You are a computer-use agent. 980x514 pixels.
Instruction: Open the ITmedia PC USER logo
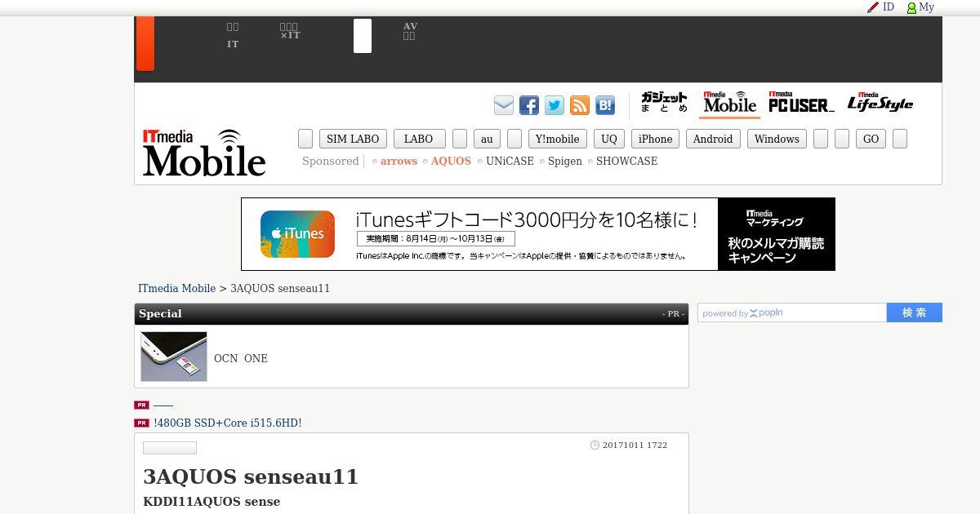tap(801, 103)
